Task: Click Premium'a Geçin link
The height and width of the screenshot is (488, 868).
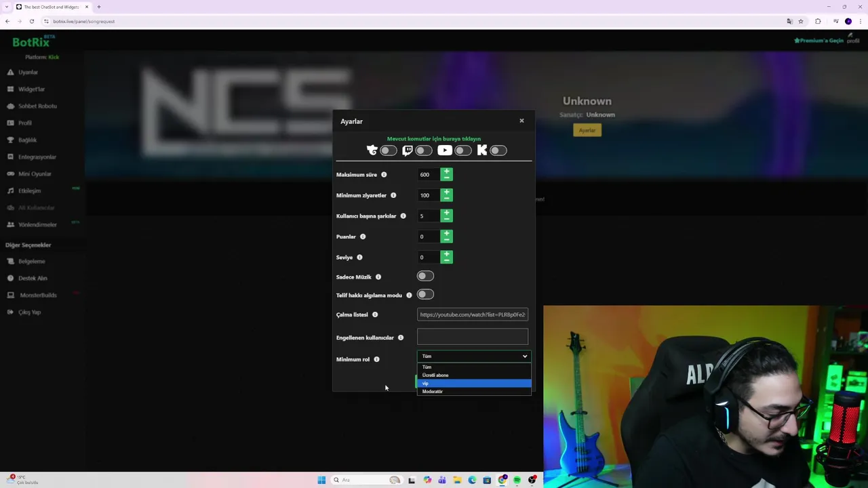Action: (x=818, y=41)
